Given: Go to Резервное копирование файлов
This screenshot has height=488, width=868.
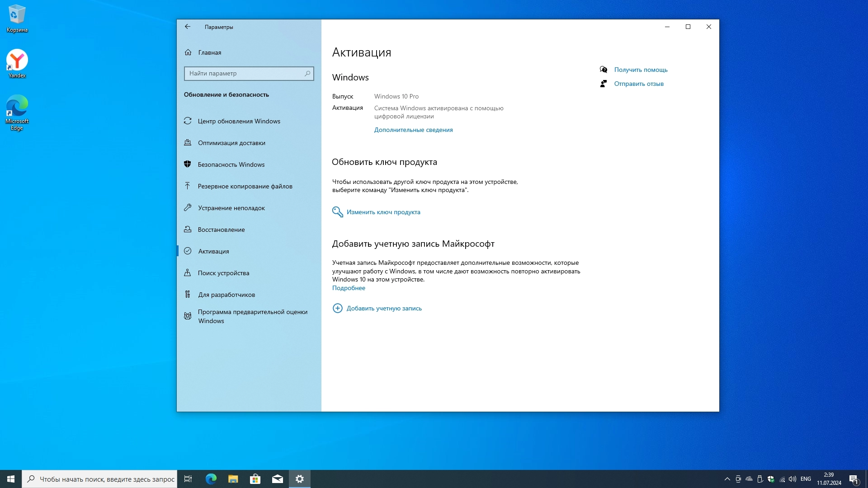Looking at the screenshot, I should (245, 186).
